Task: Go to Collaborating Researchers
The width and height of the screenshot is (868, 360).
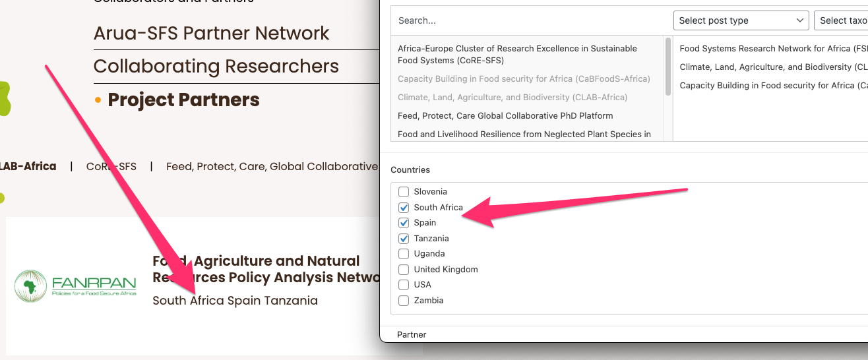Action: point(216,67)
